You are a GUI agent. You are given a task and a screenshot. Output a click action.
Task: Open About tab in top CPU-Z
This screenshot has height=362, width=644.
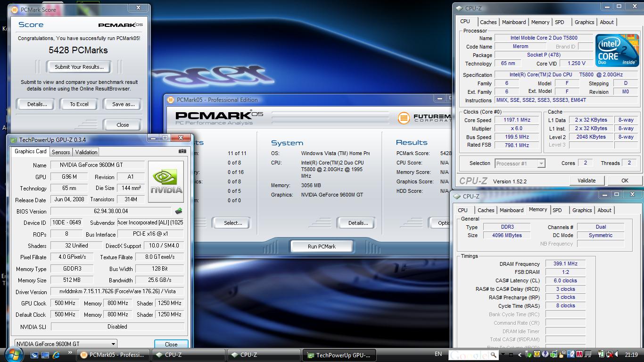point(607,22)
